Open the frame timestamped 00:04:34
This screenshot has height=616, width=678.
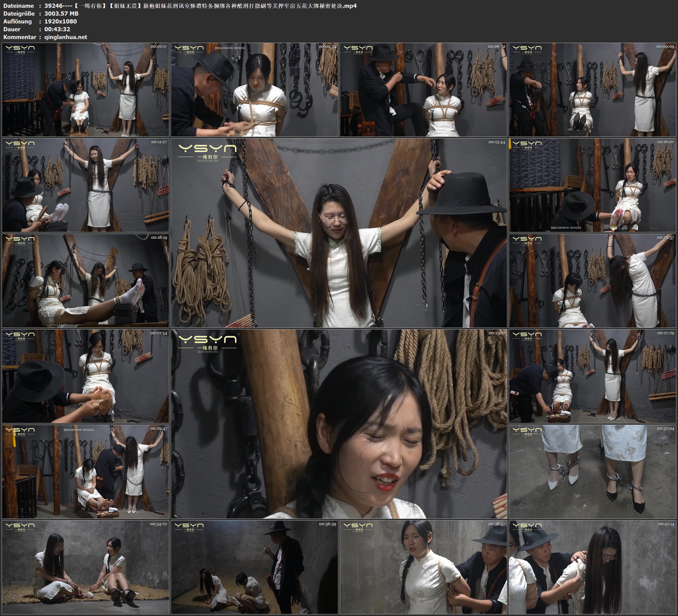click(254, 89)
